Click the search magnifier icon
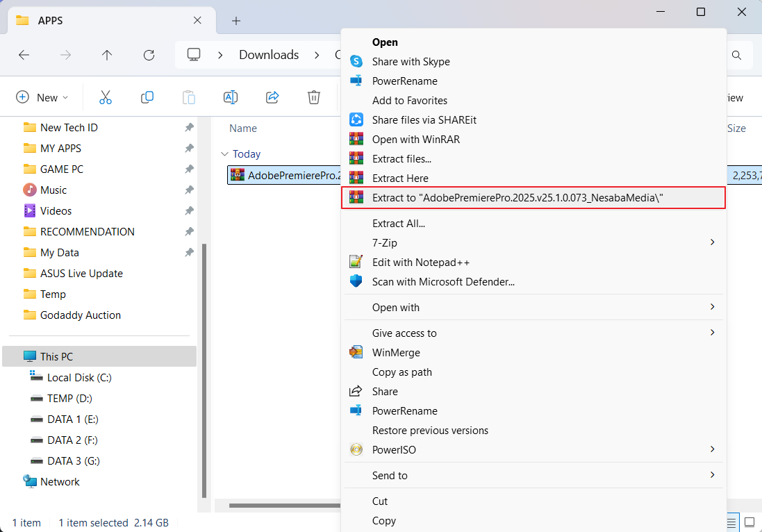The height and width of the screenshot is (532, 762). click(x=737, y=56)
